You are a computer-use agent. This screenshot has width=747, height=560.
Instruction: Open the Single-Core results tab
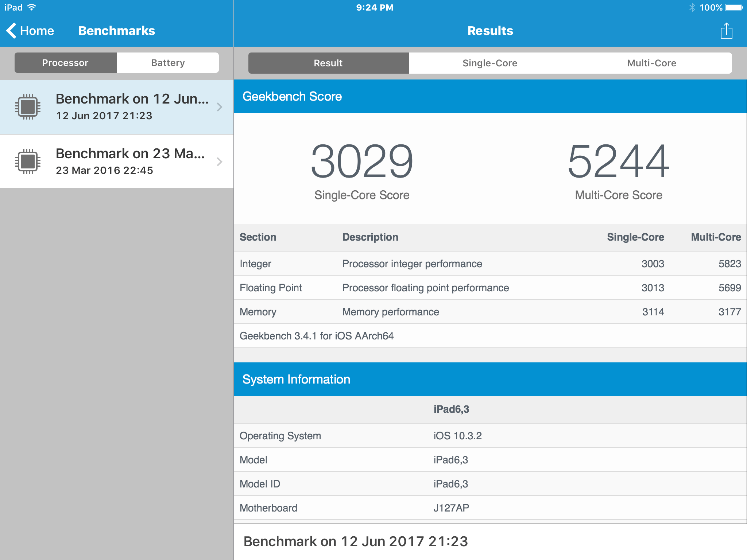489,63
